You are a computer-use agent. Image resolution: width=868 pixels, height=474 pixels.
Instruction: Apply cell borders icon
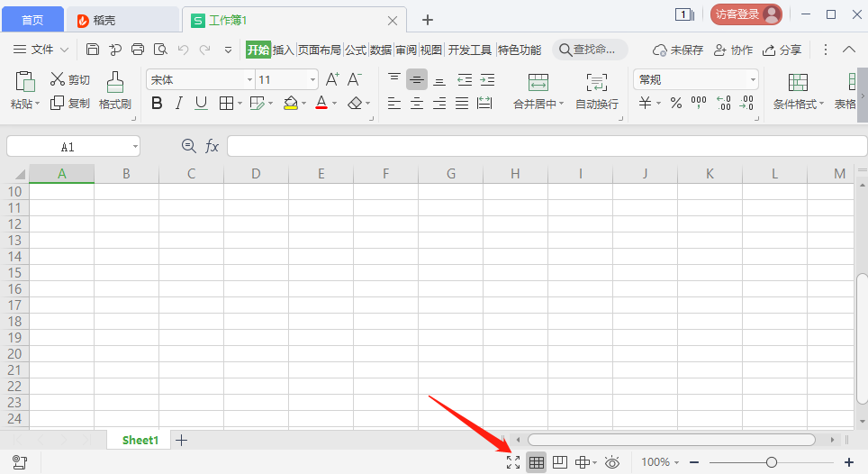point(226,103)
